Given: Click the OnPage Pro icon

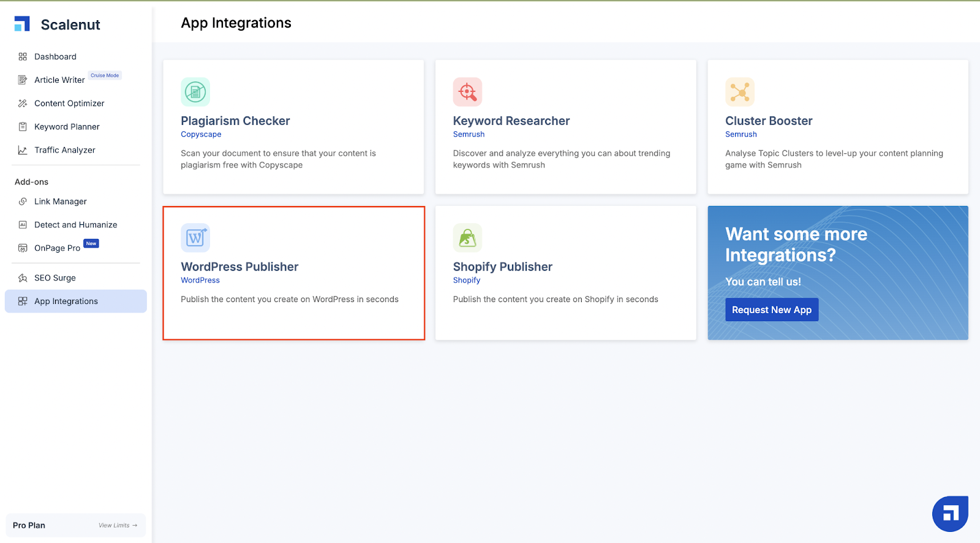Looking at the screenshot, I should tap(23, 248).
